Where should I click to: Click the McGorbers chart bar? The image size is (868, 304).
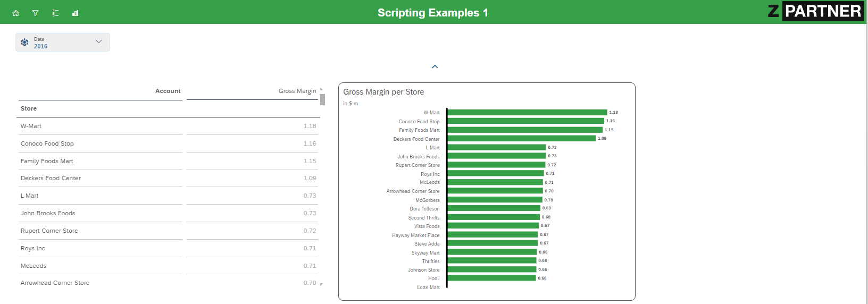495,200
